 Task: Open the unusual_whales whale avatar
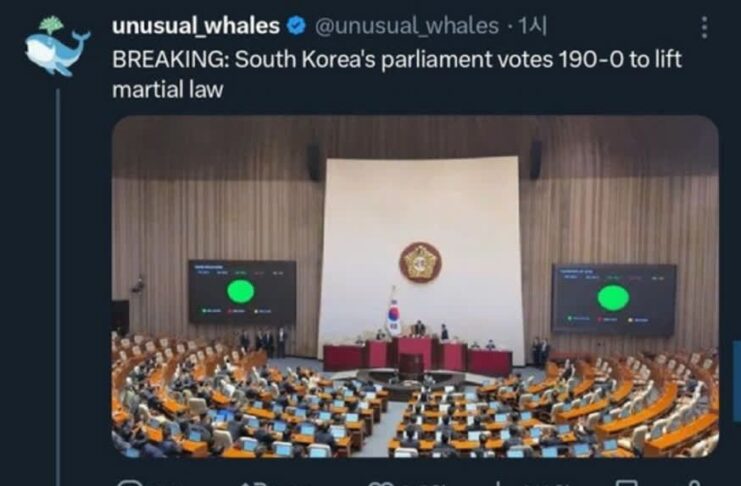[57, 46]
